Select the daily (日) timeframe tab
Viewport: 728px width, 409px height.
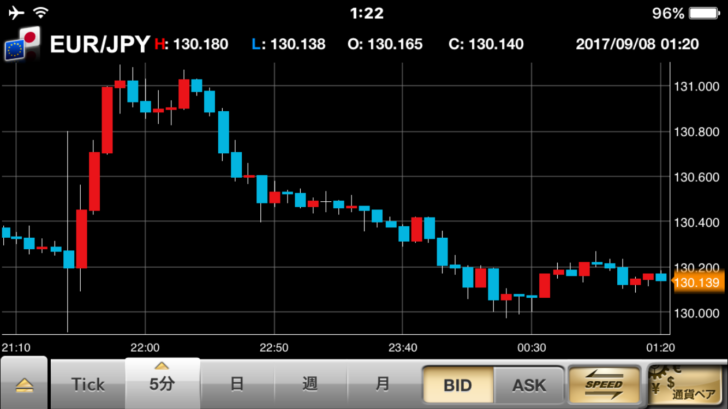(237, 385)
